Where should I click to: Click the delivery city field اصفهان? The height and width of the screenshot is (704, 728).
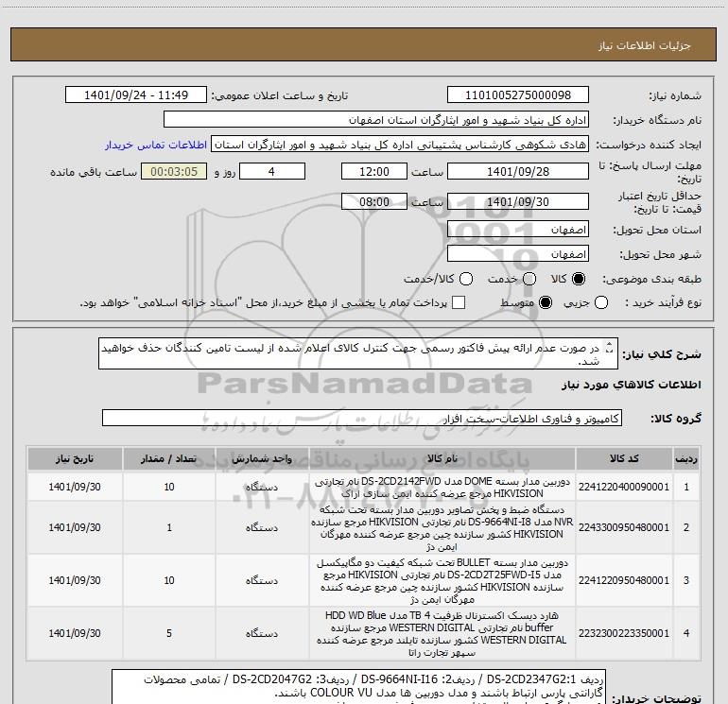coord(518,254)
